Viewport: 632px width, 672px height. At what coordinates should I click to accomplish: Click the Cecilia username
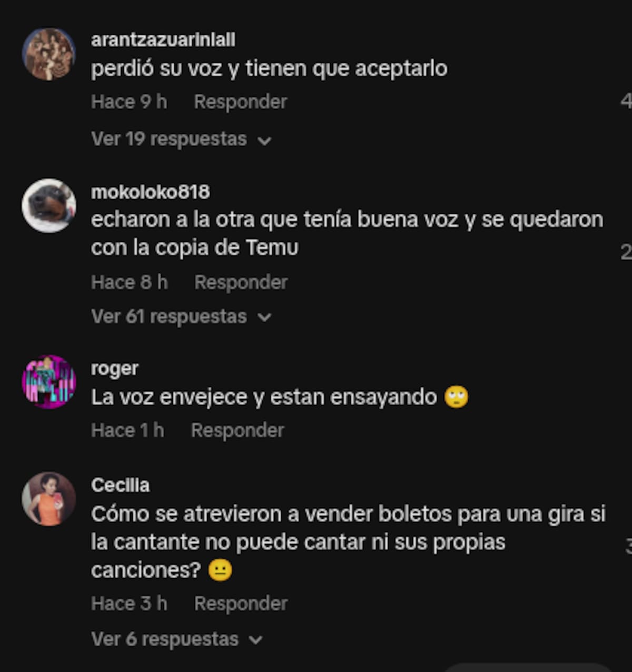coord(120,485)
